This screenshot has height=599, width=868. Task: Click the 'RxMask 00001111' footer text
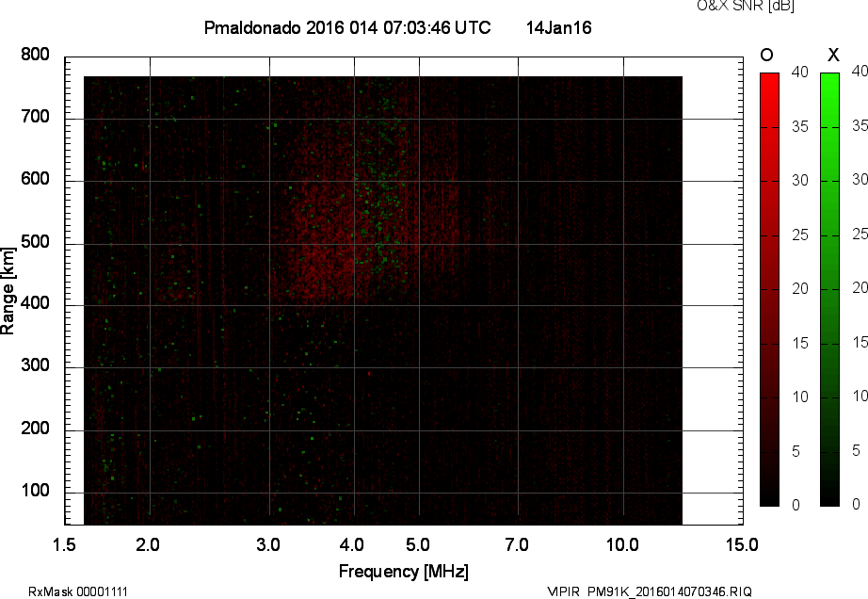pos(78,591)
